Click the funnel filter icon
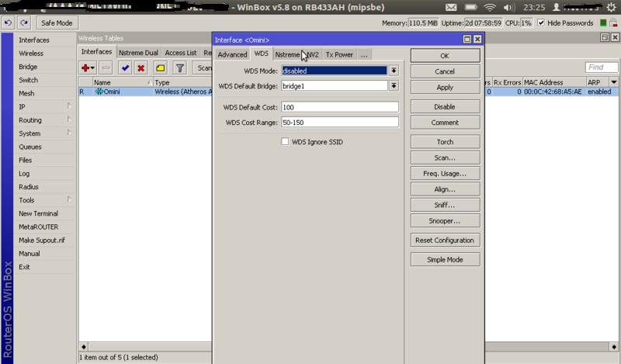 [x=180, y=68]
